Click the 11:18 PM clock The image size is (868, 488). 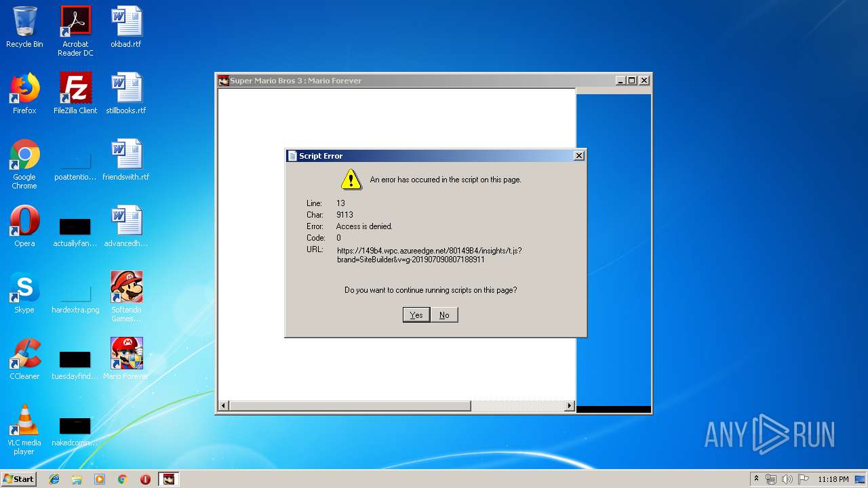point(833,479)
